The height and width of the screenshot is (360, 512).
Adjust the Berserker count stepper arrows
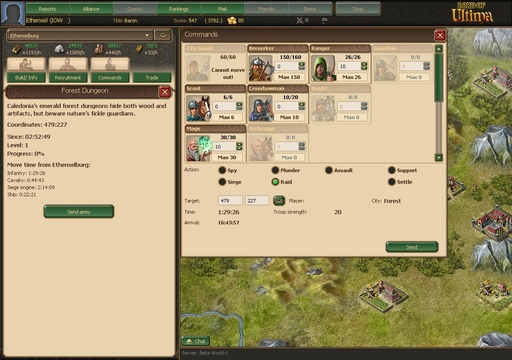pyautogui.click(x=302, y=66)
